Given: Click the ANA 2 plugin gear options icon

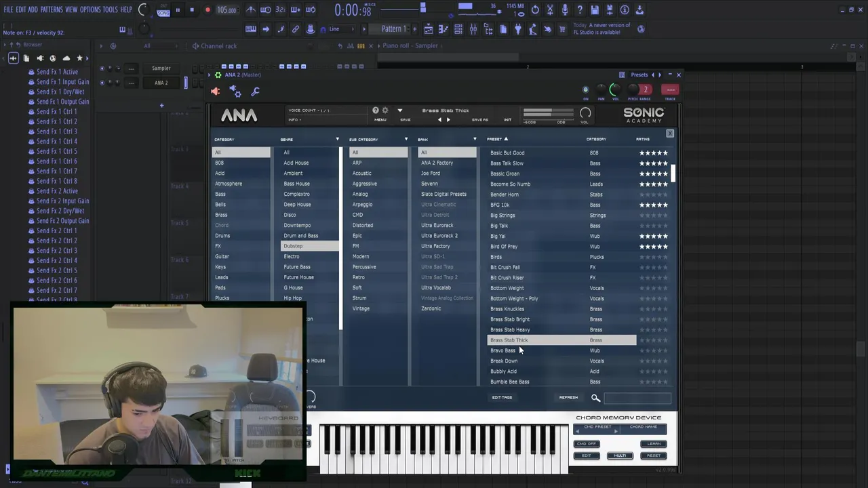Looking at the screenshot, I should (x=217, y=75).
